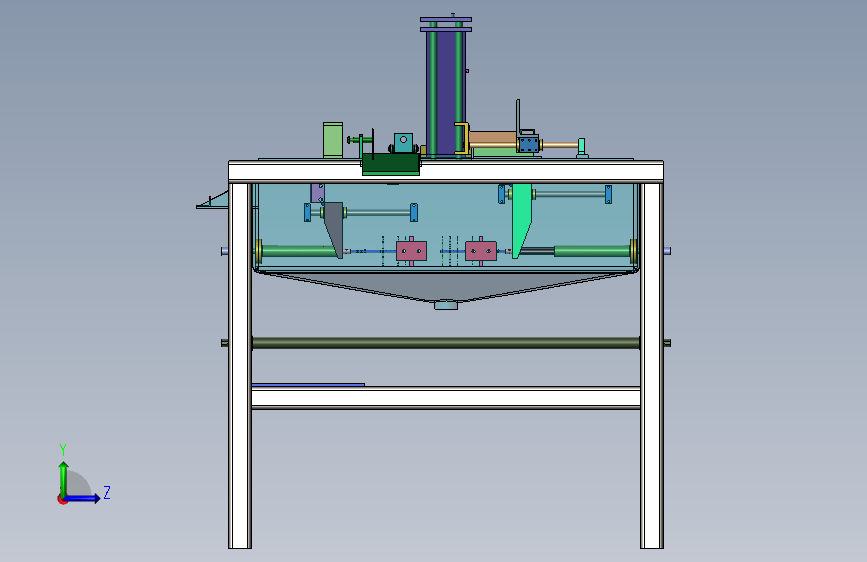Image resolution: width=867 pixels, height=562 pixels.
Task: Select the drain outlet under the hopper
Action: click(x=446, y=305)
